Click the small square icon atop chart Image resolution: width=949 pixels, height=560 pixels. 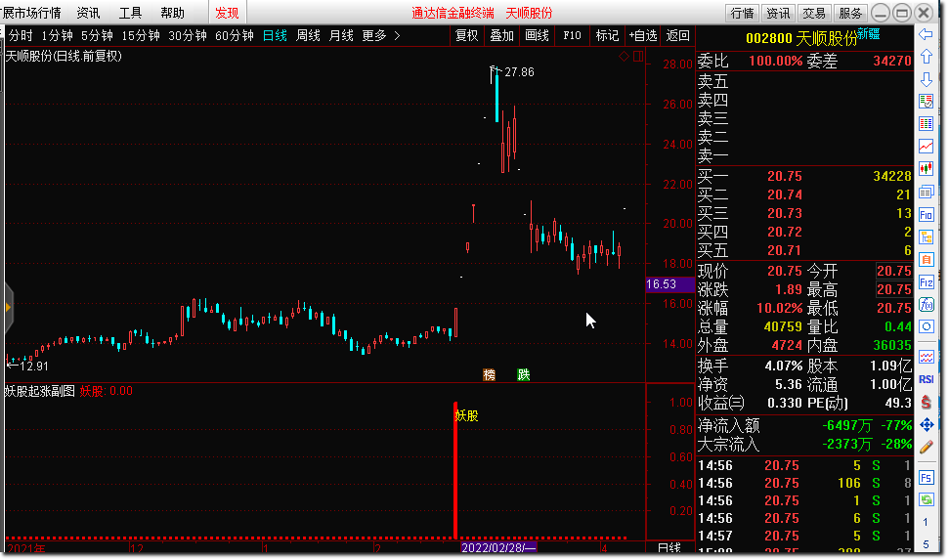tap(638, 57)
